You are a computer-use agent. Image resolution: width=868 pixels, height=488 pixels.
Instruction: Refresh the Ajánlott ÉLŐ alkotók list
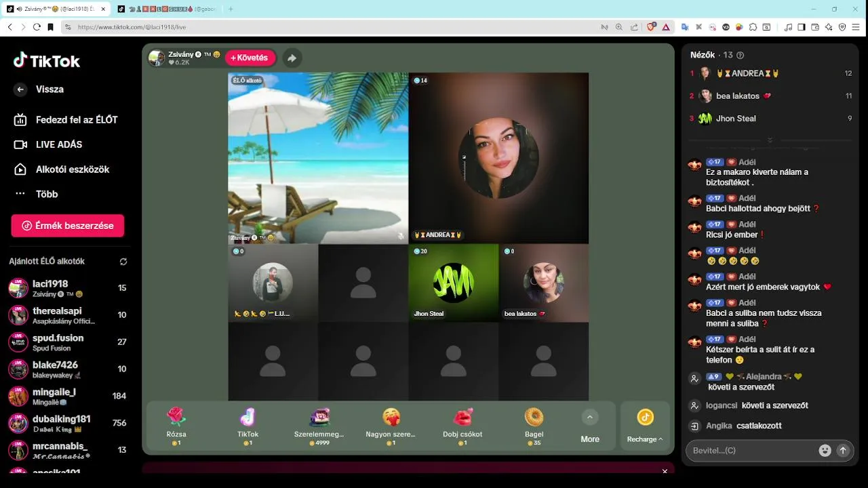[123, 262]
